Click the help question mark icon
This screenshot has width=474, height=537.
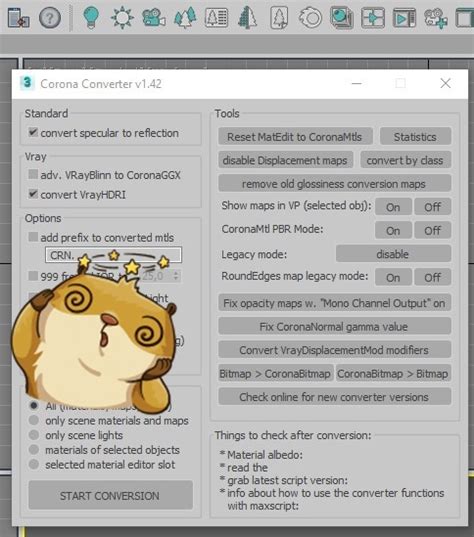[50, 17]
